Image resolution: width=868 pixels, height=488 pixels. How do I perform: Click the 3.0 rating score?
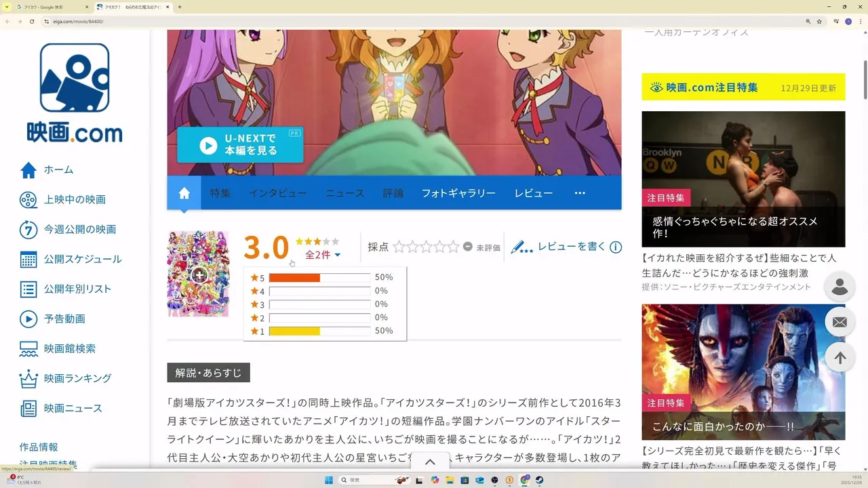coord(266,247)
